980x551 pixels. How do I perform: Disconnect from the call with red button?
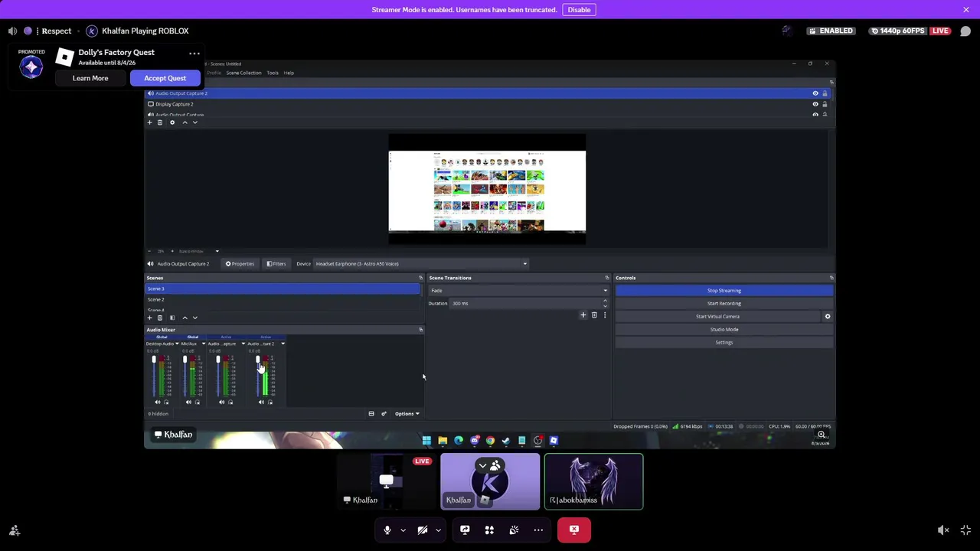pos(574,530)
